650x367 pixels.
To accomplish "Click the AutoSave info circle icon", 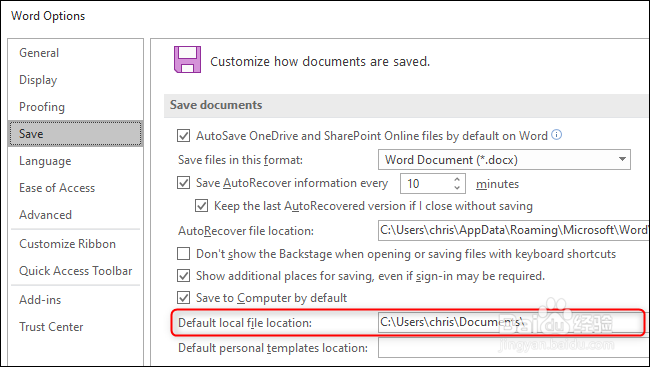I will [557, 135].
